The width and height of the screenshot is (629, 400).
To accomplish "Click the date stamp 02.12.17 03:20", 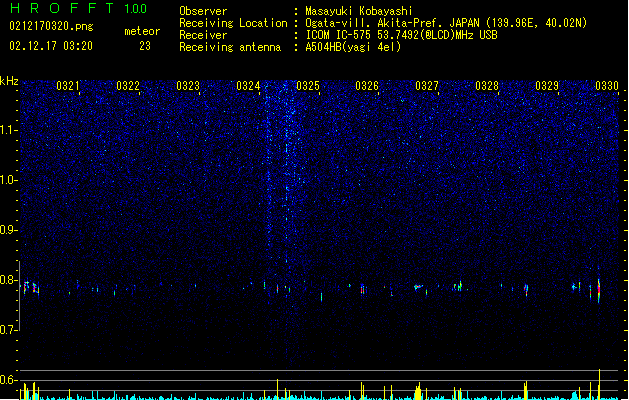I will pyautogui.click(x=51, y=46).
